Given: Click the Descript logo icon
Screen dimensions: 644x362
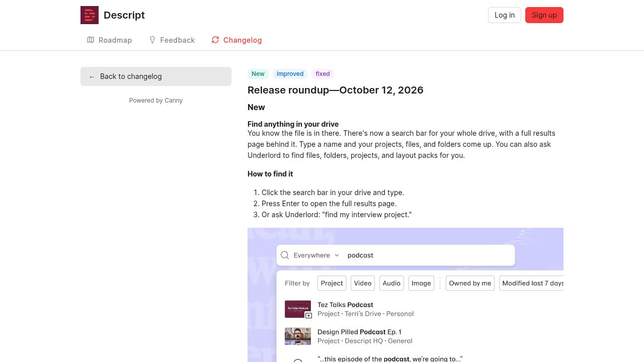Looking at the screenshot, I should coord(90,15).
